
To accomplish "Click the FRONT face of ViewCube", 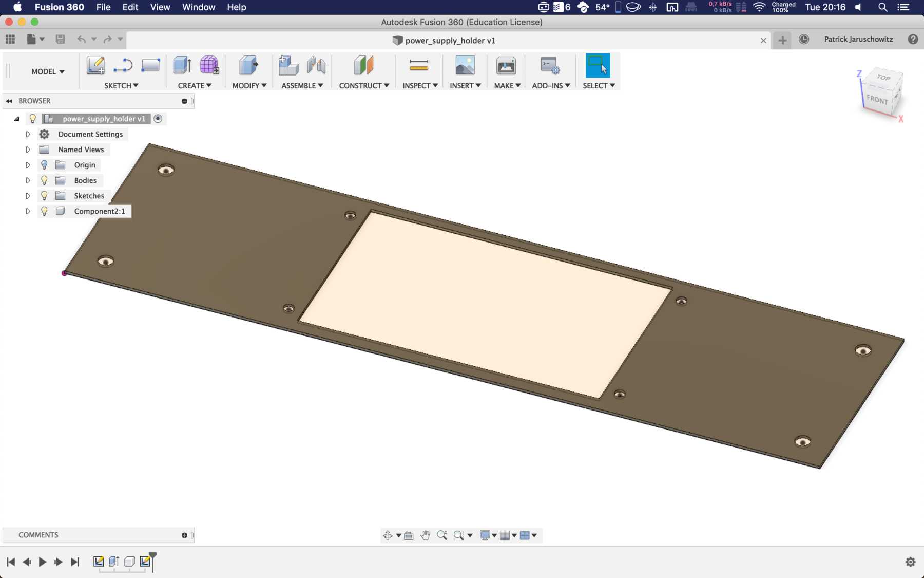I will (877, 99).
